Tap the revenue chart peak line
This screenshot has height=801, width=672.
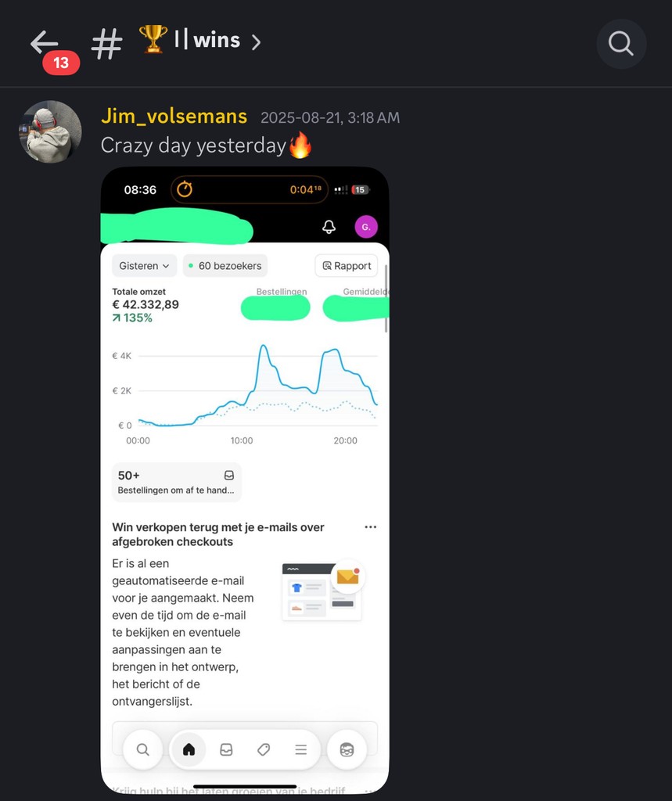[264, 347]
